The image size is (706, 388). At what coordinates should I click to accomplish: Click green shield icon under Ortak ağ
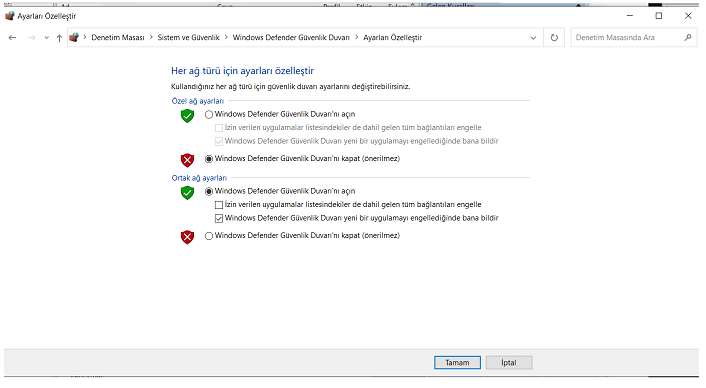[x=187, y=193]
